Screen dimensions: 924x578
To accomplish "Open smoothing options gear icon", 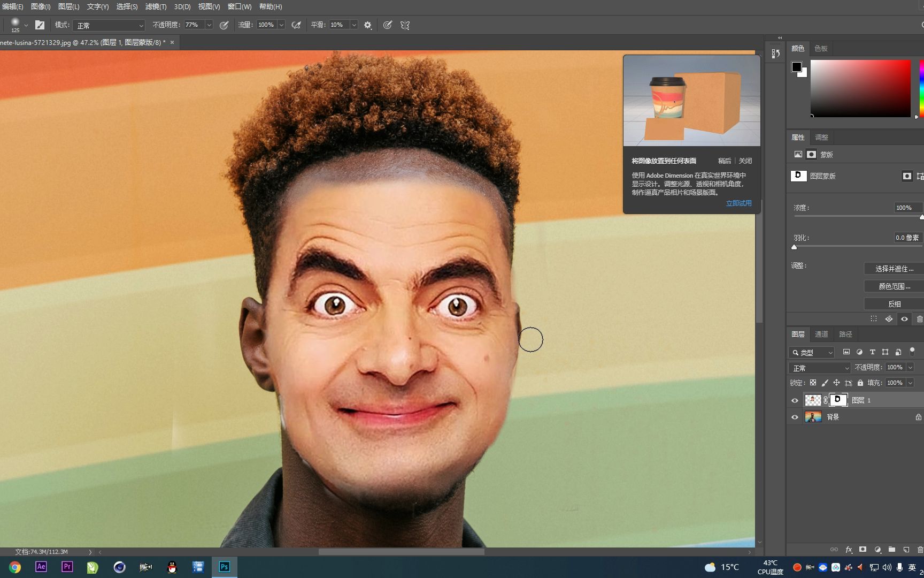I will click(368, 25).
